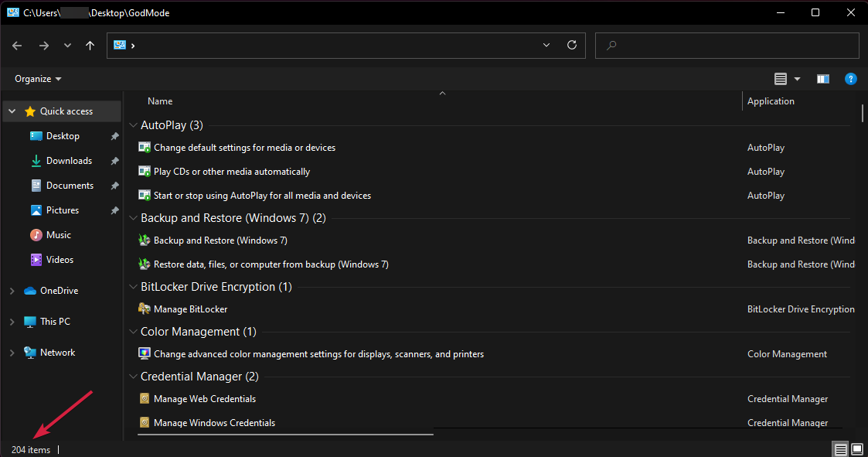Go up one folder level
Screen dimensions: 868x457
coord(90,46)
